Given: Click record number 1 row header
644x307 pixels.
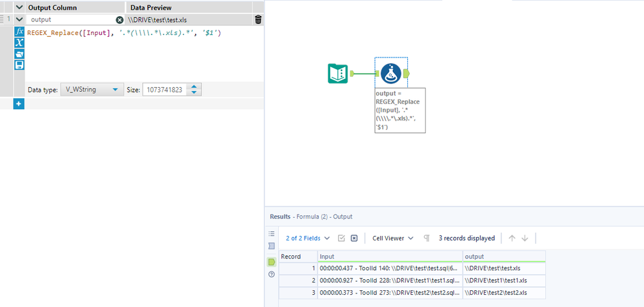Looking at the screenshot, I should click(x=298, y=268).
